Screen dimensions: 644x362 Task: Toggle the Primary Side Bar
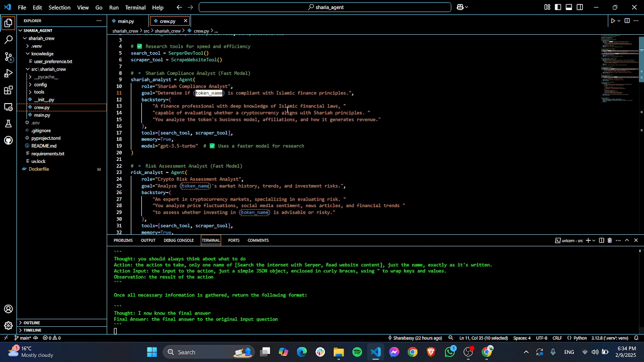coord(558,7)
